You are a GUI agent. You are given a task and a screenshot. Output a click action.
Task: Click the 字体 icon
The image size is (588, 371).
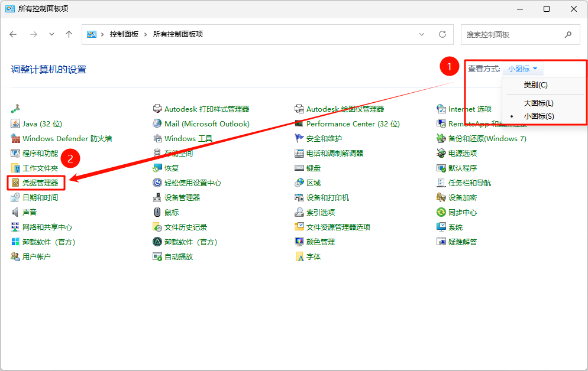click(299, 257)
